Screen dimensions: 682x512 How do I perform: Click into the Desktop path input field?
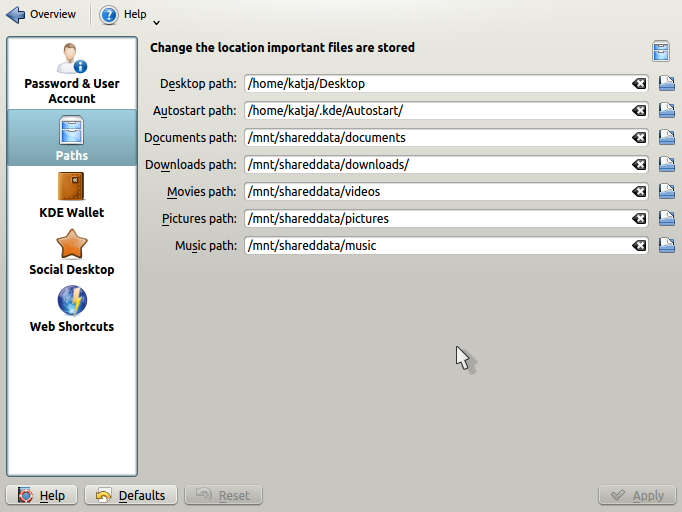coord(435,84)
